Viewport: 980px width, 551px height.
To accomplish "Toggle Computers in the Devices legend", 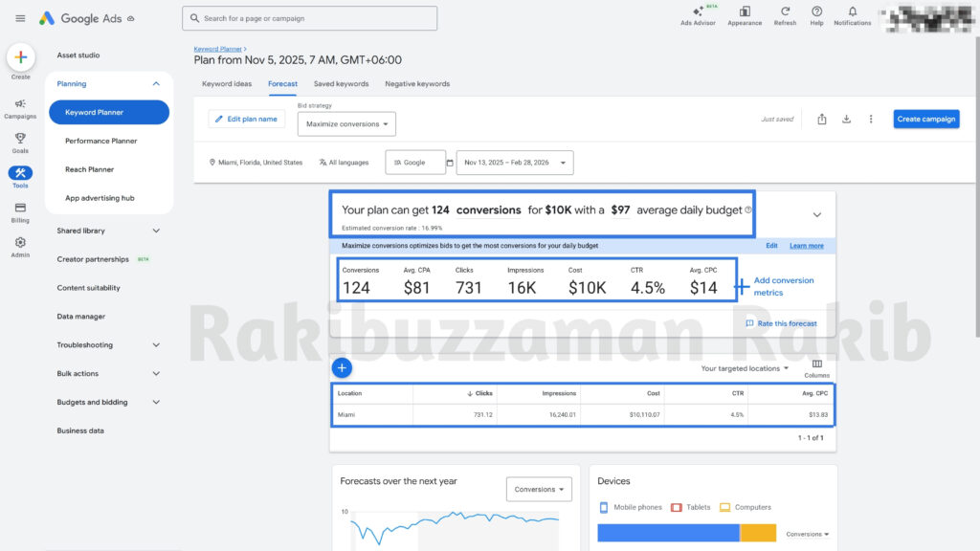I will 746,507.
